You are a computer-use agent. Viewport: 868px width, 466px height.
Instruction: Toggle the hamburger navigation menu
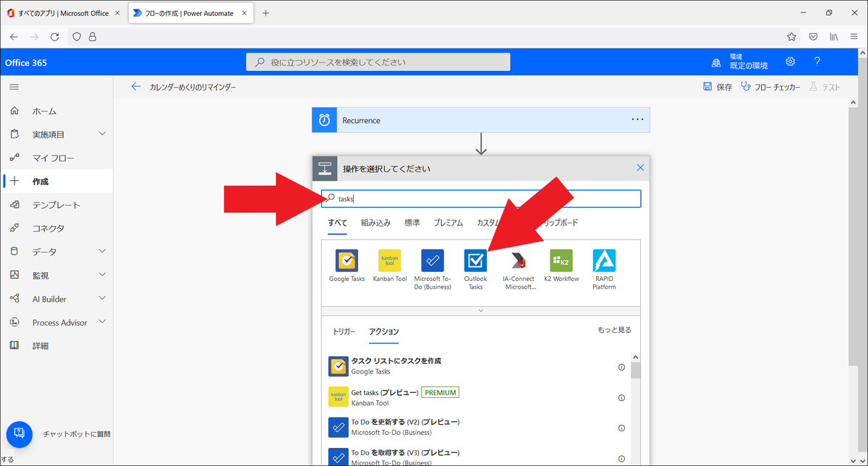tap(14, 87)
